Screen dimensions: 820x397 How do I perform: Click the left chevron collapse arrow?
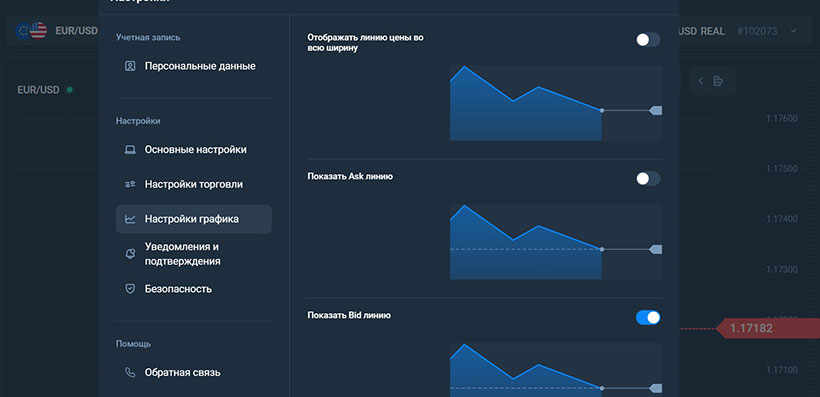click(x=701, y=81)
